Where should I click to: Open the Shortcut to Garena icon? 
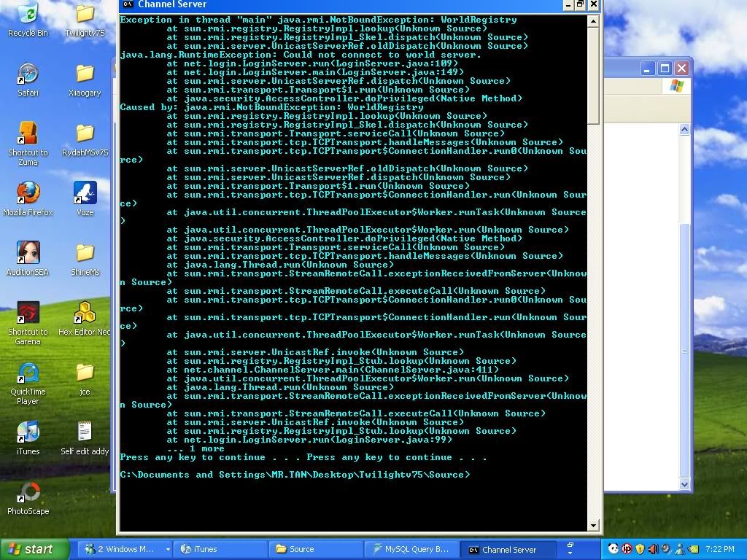(x=28, y=314)
